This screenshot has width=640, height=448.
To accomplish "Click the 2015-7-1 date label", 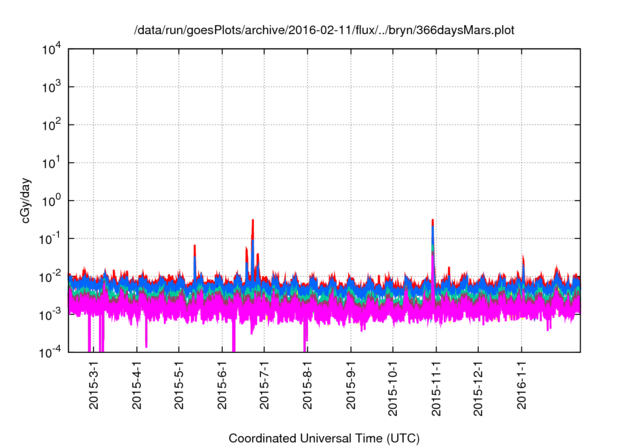I will coord(264,385).
